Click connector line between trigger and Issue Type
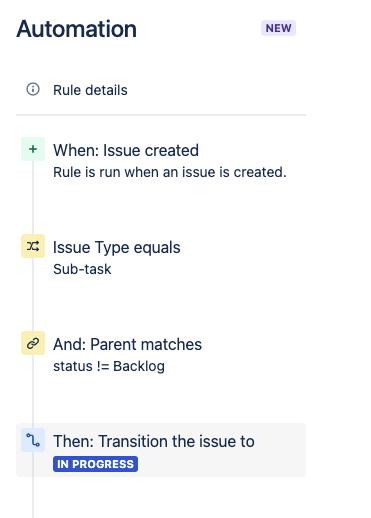Screen dimensions: 371x518 (x=33, y=197)
